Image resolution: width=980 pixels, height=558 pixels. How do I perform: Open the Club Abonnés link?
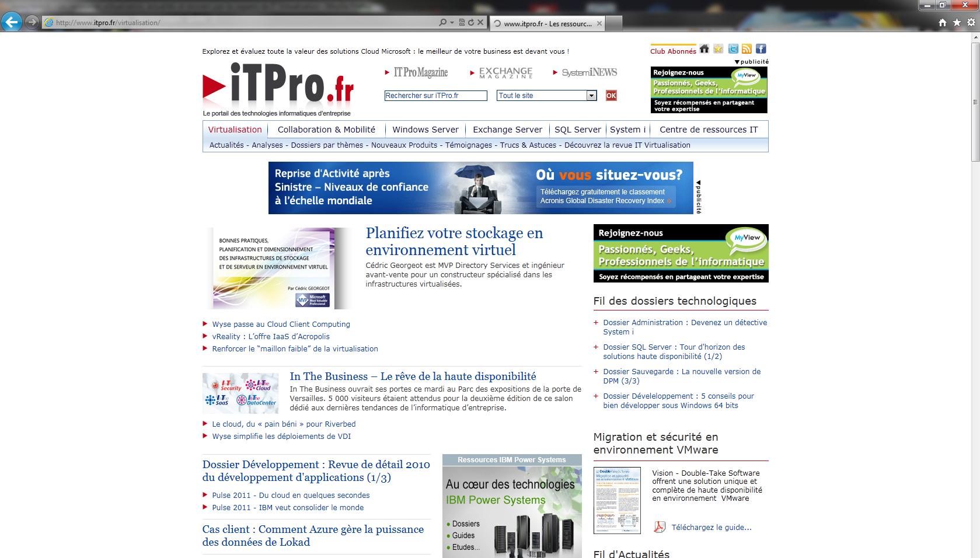coord(673,51)
